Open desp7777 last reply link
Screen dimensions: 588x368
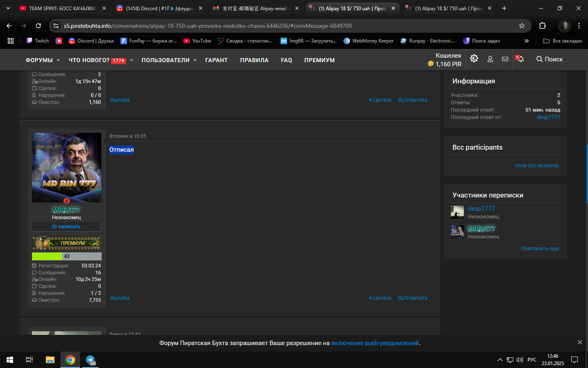click(x=548, y=117)
